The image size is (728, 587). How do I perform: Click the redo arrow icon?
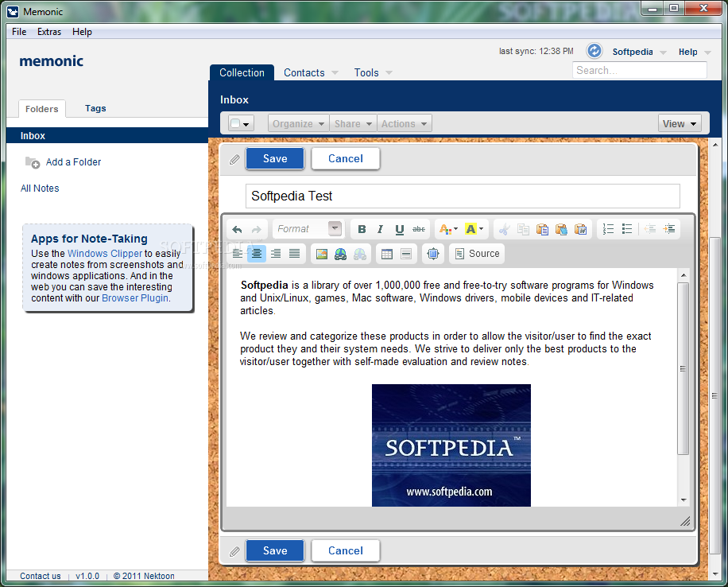click(256, 229)
